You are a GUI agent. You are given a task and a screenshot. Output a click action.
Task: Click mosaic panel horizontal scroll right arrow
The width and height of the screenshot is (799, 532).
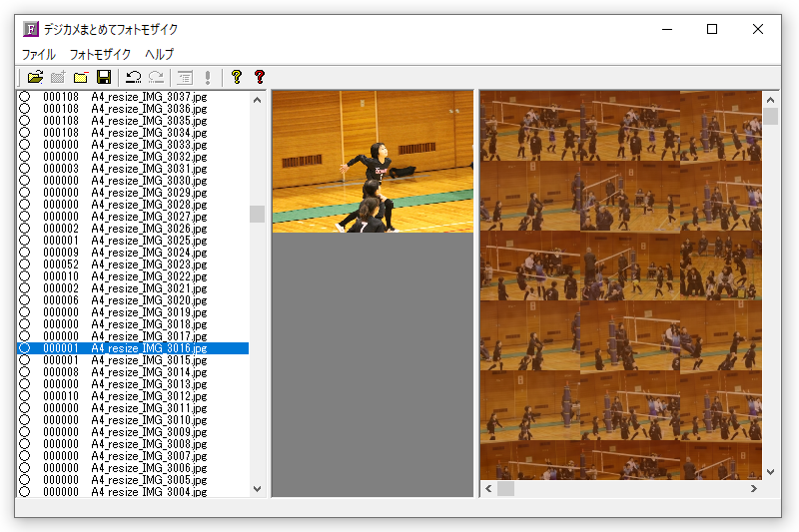[x=754, y=489]
